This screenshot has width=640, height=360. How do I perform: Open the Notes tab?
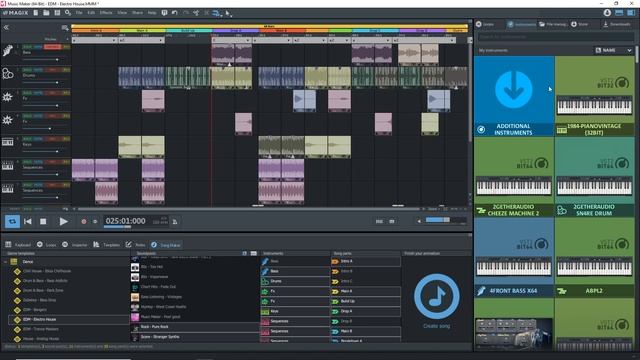136,245
